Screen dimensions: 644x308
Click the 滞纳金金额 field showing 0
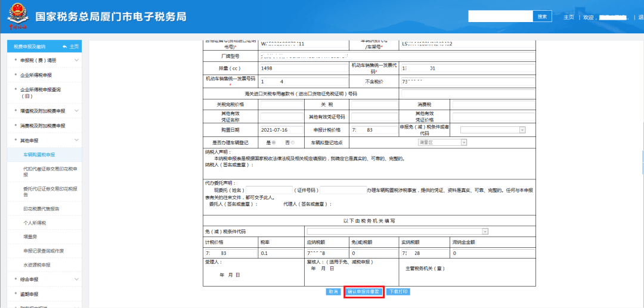tap(493, 253)
